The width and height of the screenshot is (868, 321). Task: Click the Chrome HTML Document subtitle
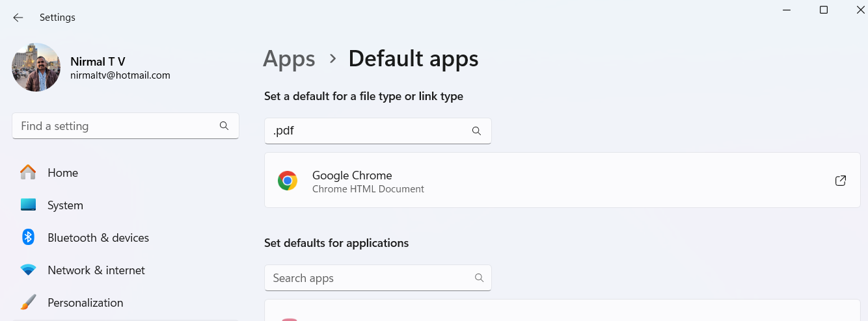(368, 189)
